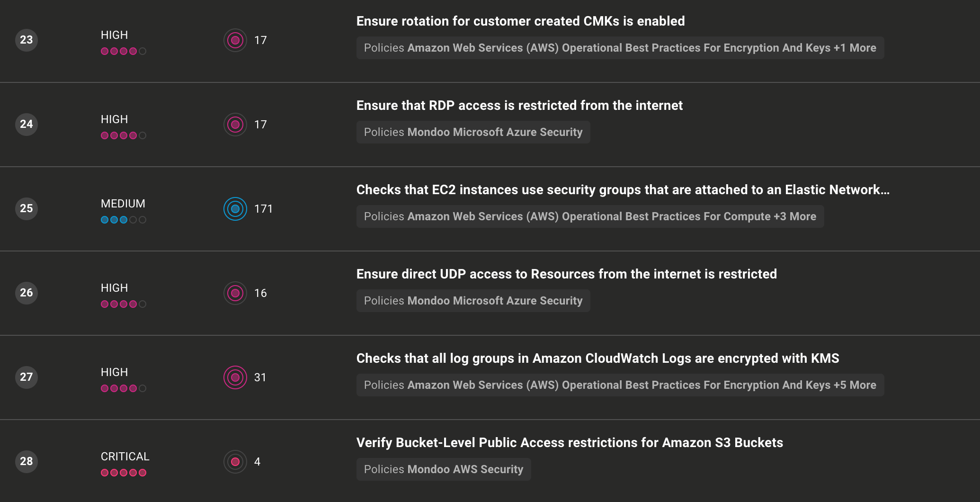This screenshot has height=502, width=980.
Task: Click the blast radius icon for rank 23
Action: (x=235, y=40)
